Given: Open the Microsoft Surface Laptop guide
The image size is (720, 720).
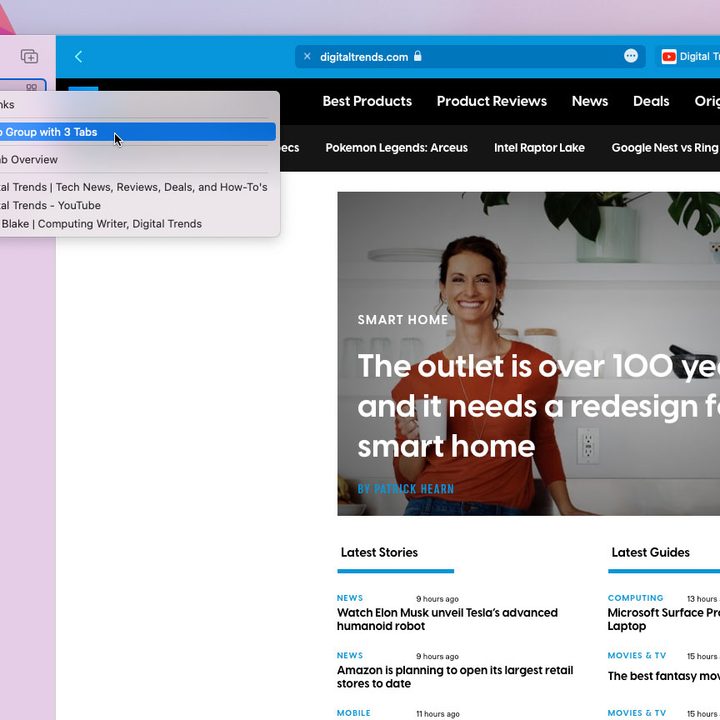Looking at the screenshot, I should pos(664,619).
